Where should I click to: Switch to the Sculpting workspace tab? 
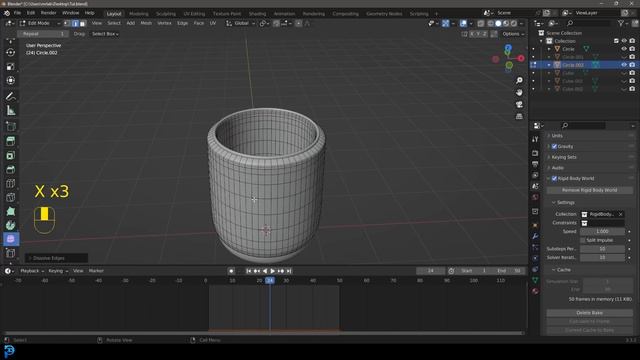click(x=166, y=13)
